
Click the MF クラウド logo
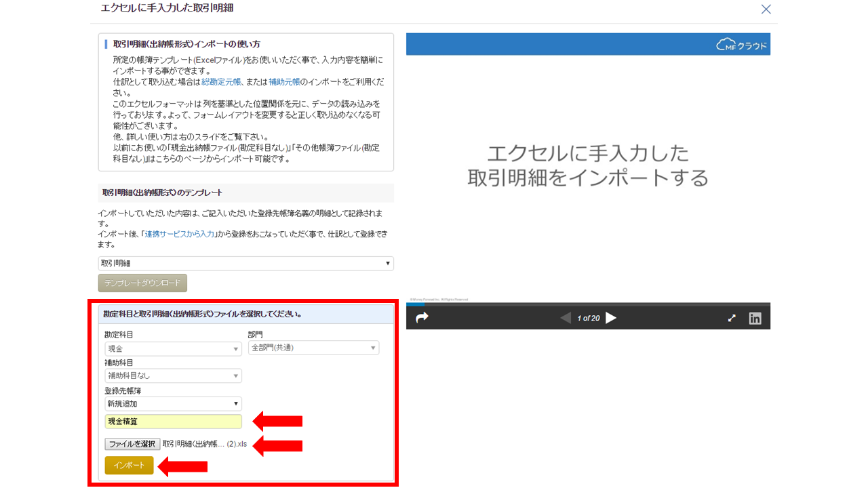(742, 45)
